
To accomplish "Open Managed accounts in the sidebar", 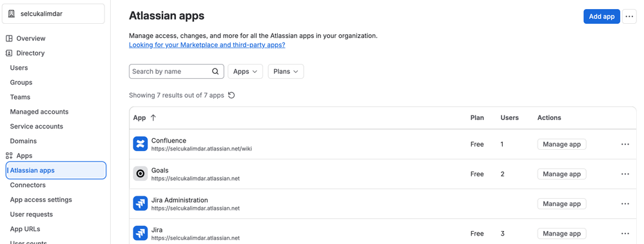I will 39,112.
